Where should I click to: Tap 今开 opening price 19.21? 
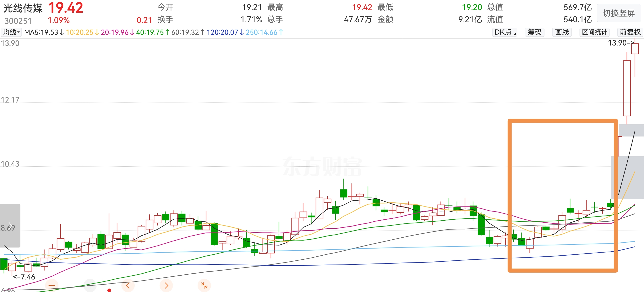(252, 7)
